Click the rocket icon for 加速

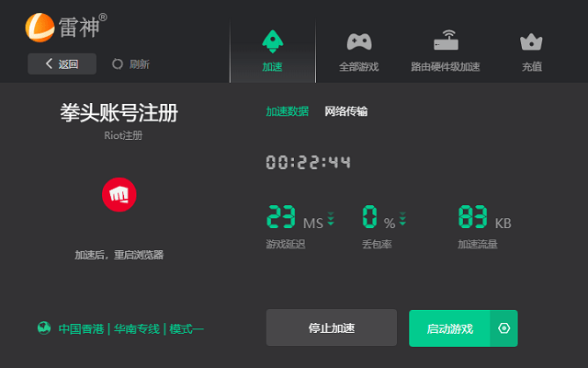272,41
